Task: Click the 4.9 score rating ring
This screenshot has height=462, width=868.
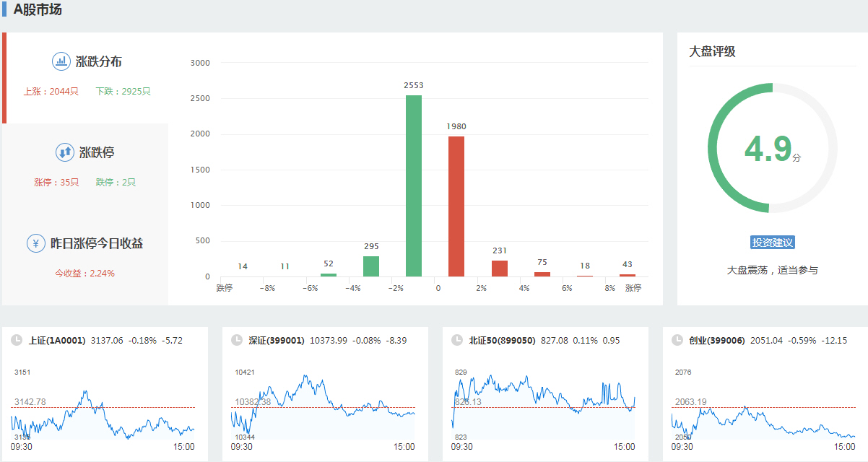Action: 772,148
